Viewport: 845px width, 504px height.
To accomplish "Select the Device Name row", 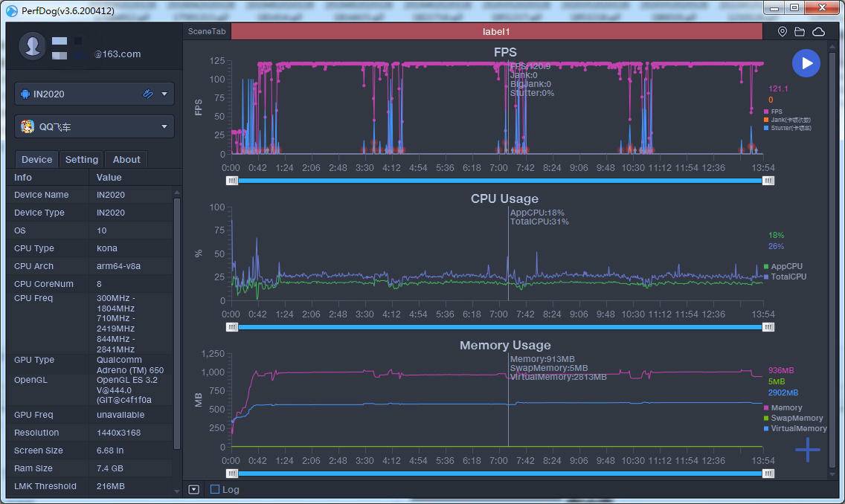I will pyautogui.click(x=90, y=194).
